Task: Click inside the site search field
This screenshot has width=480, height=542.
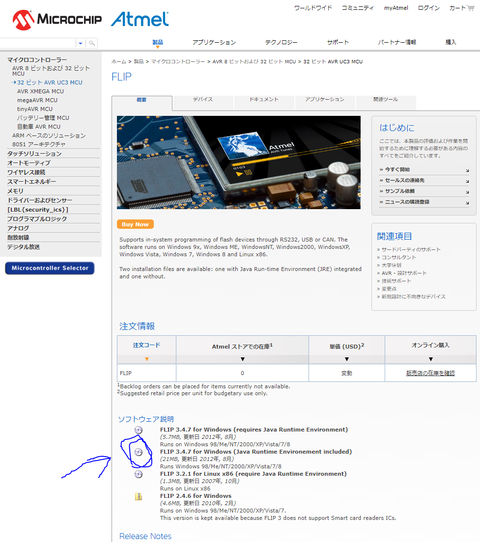Action: [x=38, y=43]
